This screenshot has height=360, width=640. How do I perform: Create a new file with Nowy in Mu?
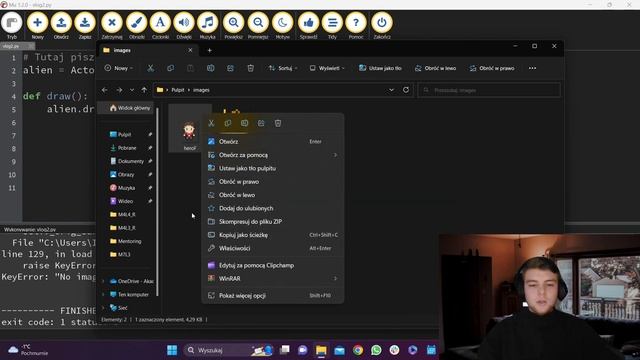coord(37,25)
